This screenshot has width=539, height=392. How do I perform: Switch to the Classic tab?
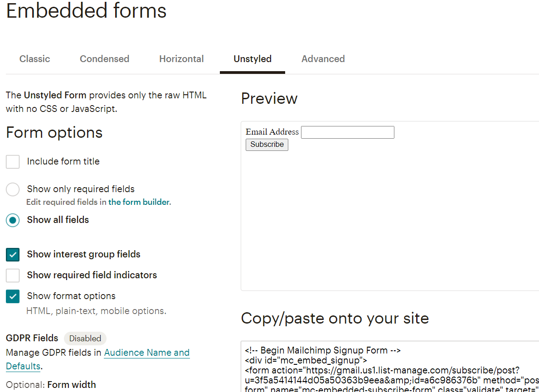(x=35, y=59)
